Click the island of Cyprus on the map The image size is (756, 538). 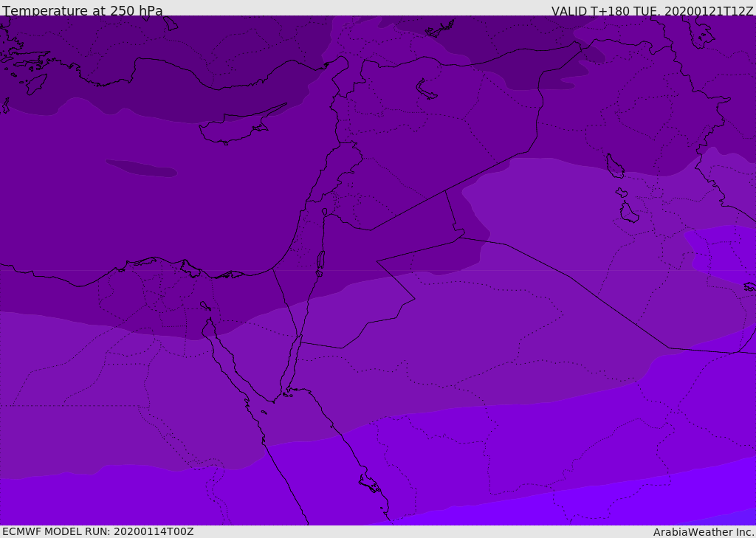[x=237, y=126]
